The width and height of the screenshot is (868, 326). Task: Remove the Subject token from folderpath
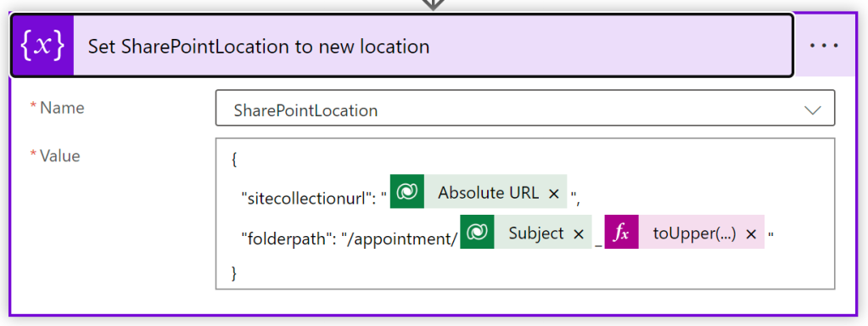click(579, 233)
